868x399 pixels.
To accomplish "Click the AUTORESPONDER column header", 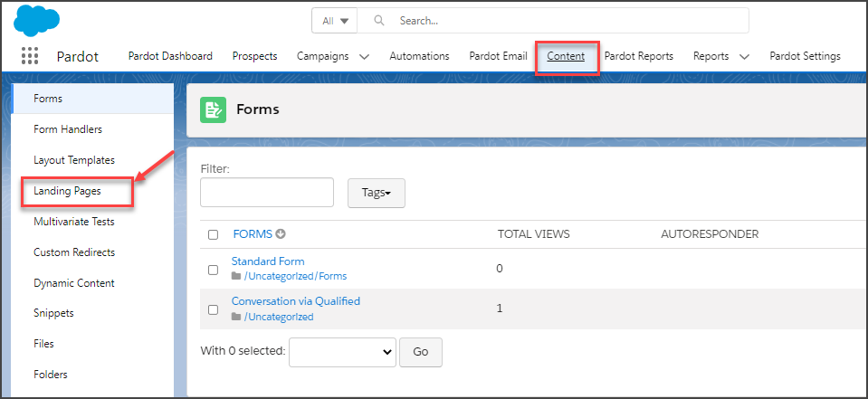I will [x=710, y=234].
